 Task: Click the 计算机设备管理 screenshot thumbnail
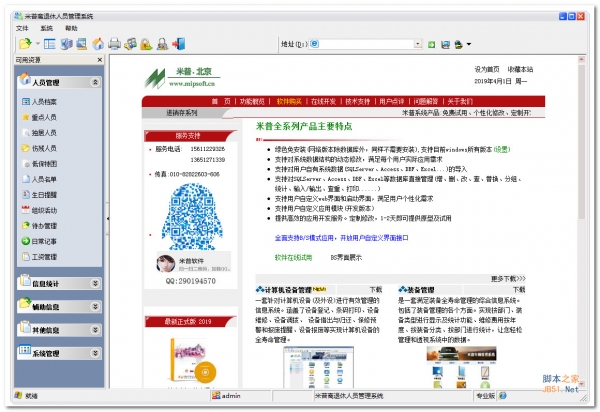(x=318, y=367)
